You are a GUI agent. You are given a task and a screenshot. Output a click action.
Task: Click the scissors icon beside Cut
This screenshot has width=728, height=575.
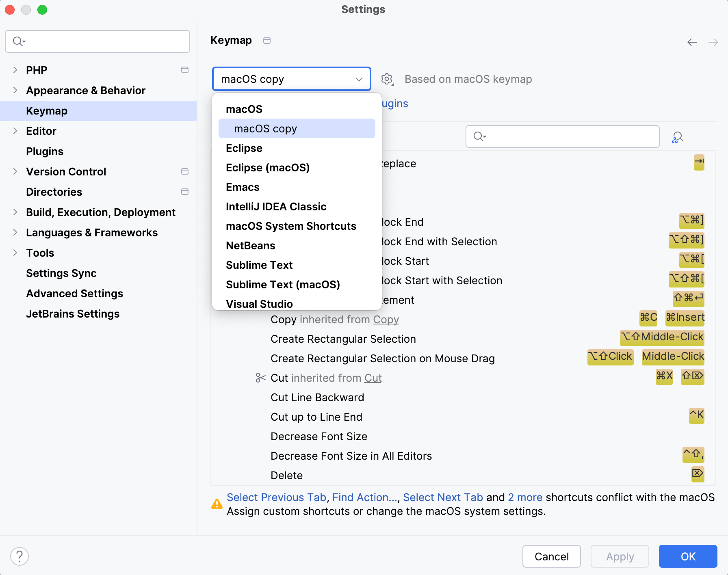point(260,378)
